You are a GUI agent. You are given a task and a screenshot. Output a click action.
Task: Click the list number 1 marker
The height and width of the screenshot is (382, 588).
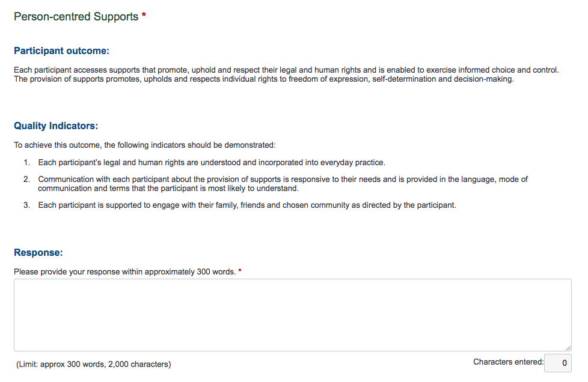(x=26, y=163)
